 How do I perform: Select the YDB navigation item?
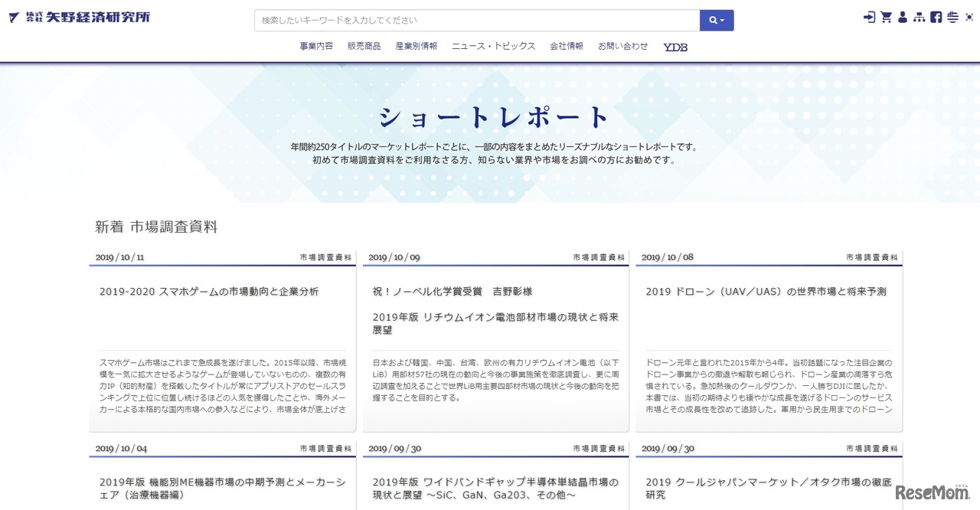[675, 46]
